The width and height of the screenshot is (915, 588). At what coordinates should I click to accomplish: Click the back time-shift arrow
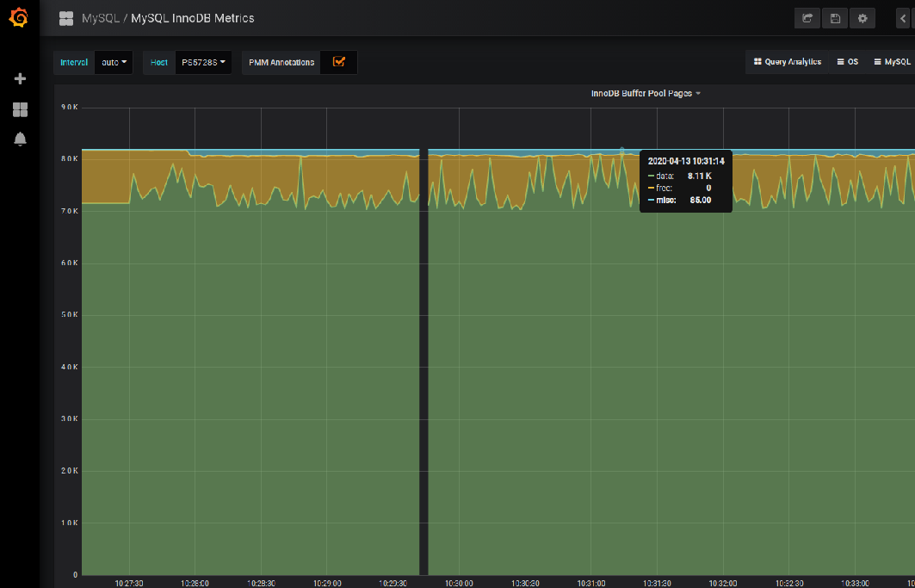click(903, 18)
